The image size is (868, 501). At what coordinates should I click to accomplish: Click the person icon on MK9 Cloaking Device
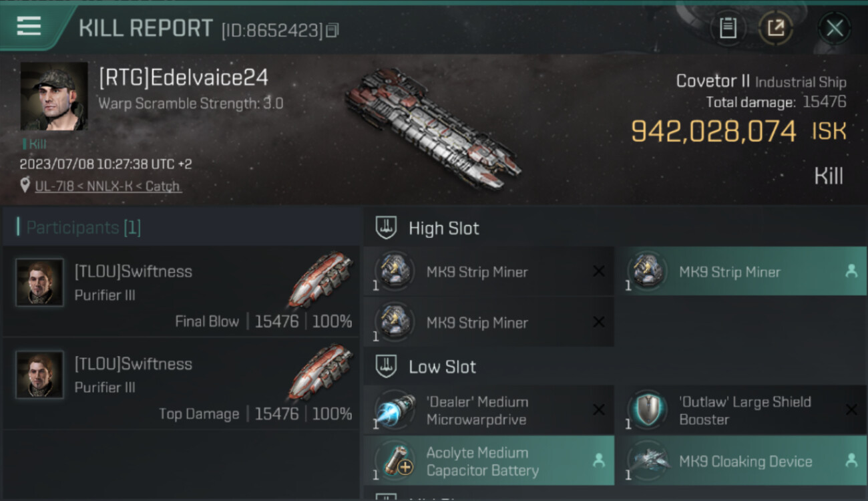[851, 460]
